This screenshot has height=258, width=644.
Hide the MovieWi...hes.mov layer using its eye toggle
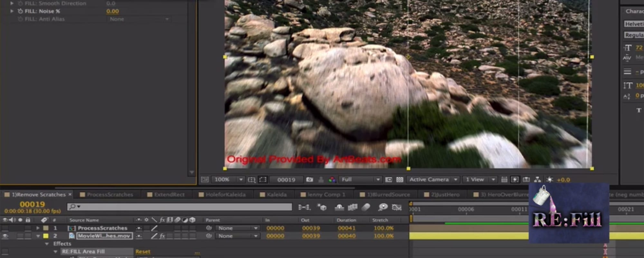click(5, 236)
